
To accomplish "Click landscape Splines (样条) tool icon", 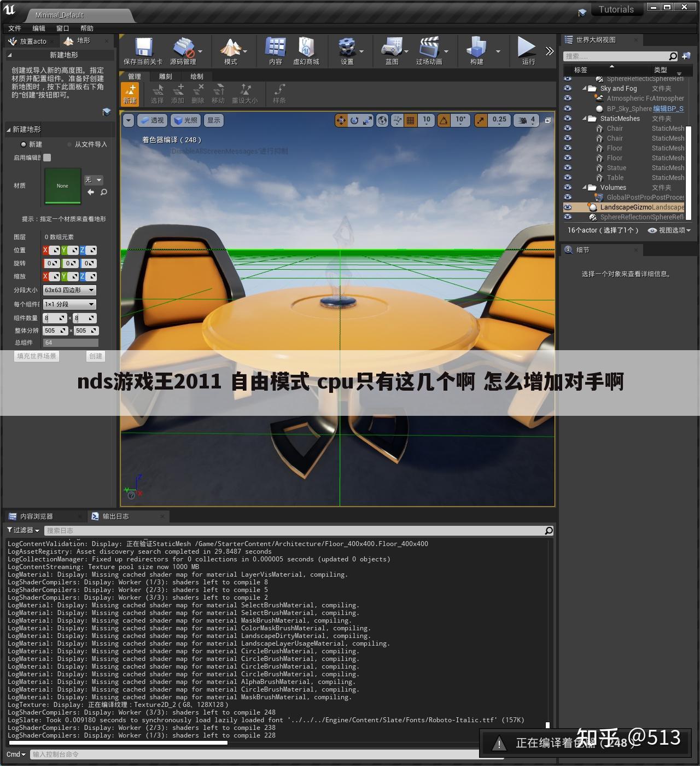I will [x=279, y=90].
